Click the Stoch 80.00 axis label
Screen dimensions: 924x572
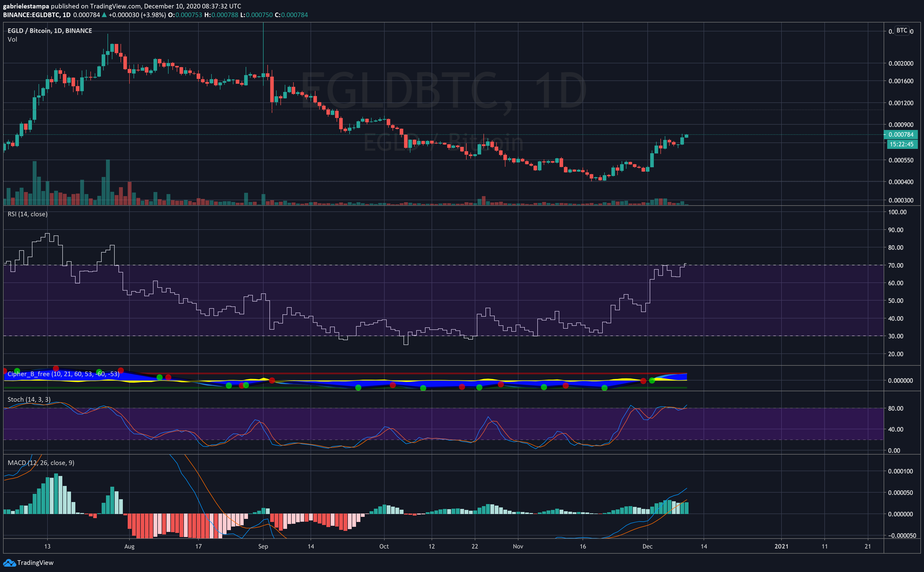896,408
